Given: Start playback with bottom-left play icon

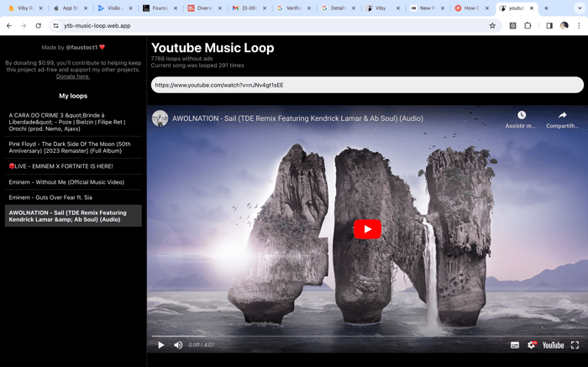Looking at the screenshot, I should (x=161, y=345).
